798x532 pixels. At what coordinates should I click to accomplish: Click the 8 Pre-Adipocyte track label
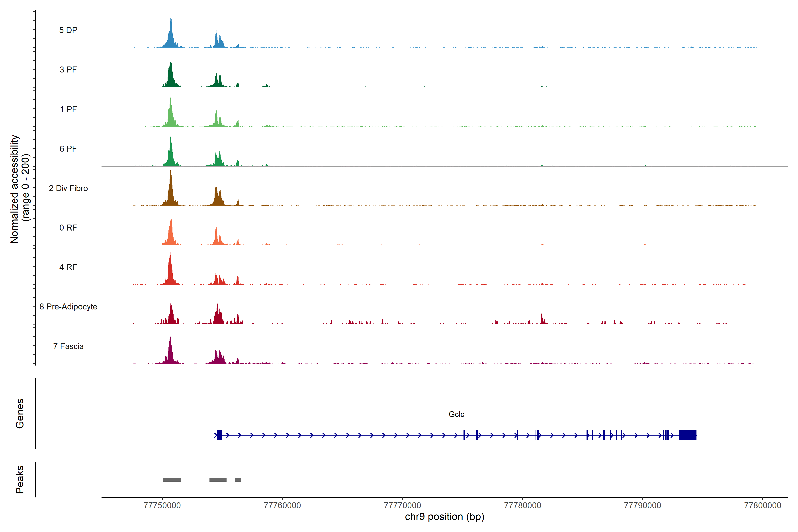(x=68, y=307)
